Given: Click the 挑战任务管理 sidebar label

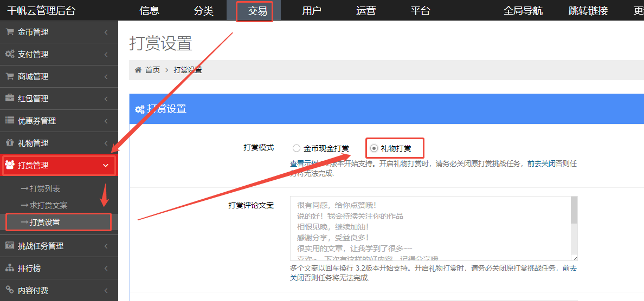Looking at the screenshot, I should [x=41, y=246].
